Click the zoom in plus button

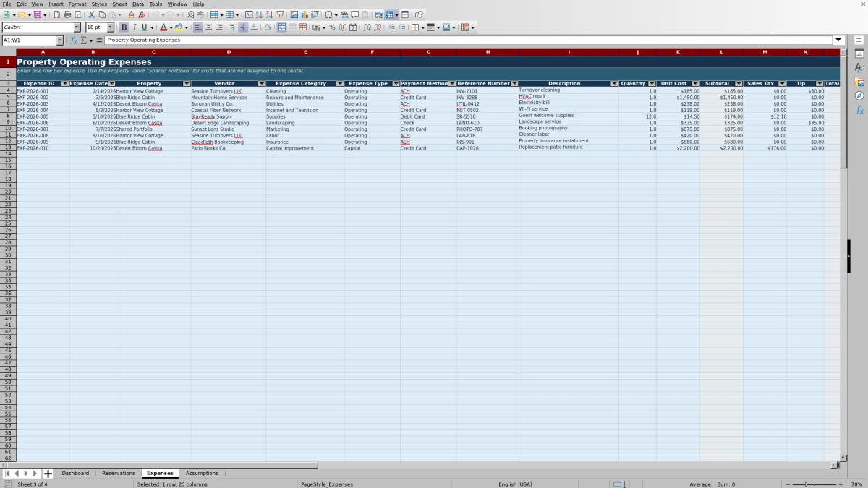(840, 484)
